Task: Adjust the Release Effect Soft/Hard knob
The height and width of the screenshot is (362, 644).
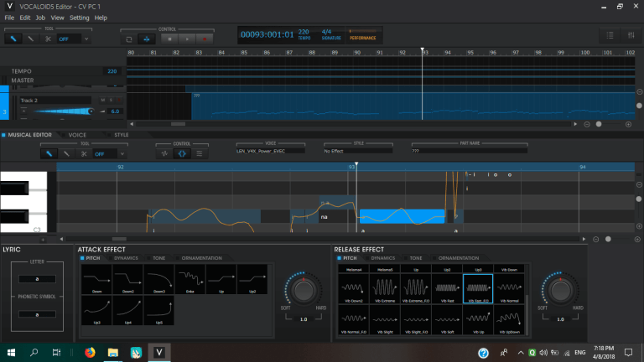Action: point(560,290)
